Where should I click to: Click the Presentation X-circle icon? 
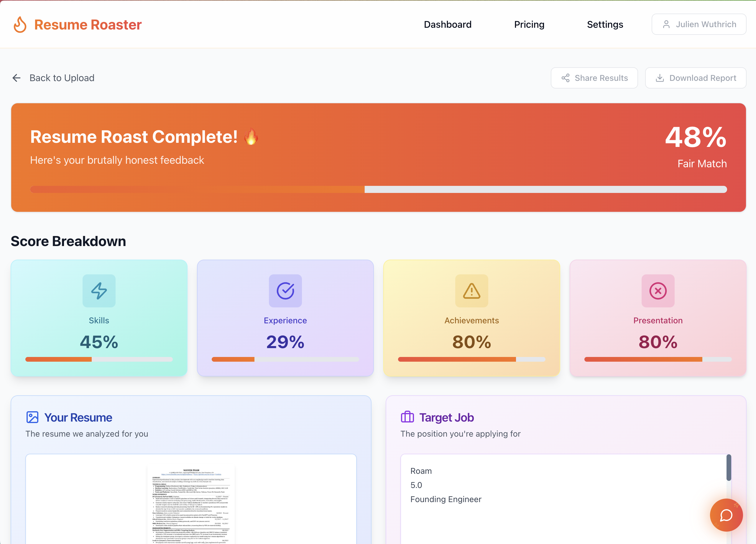[x=658, y=291]
